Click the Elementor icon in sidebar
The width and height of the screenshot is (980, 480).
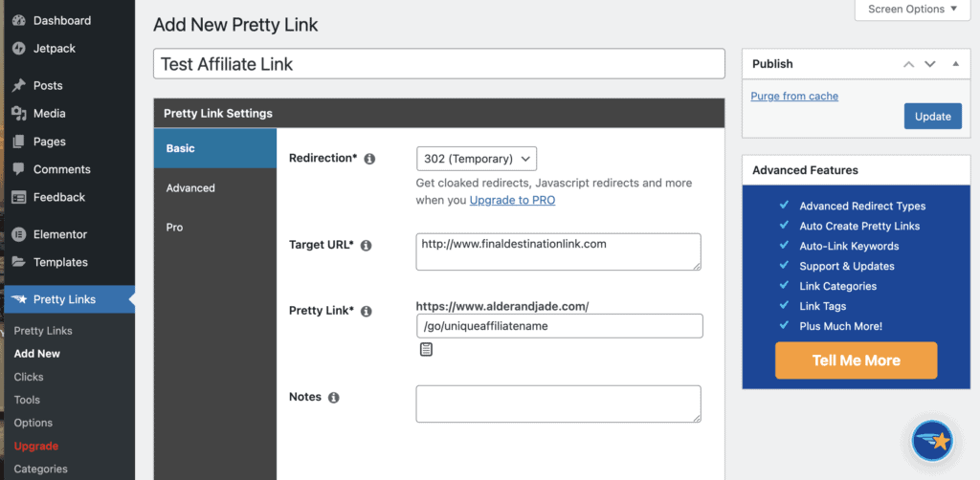point(19,234)
